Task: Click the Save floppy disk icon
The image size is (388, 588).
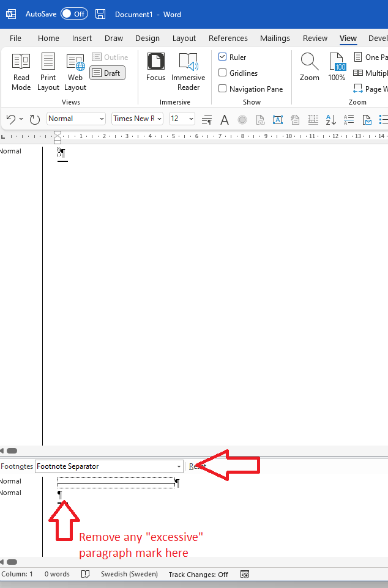Action: tap(100, 14)
